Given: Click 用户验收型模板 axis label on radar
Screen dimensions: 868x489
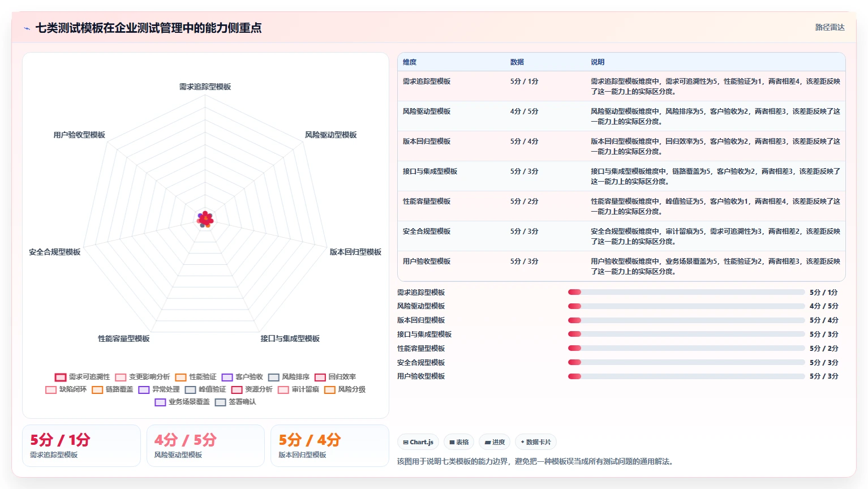Looking at the screenshot, I should (x=79, y=135).
